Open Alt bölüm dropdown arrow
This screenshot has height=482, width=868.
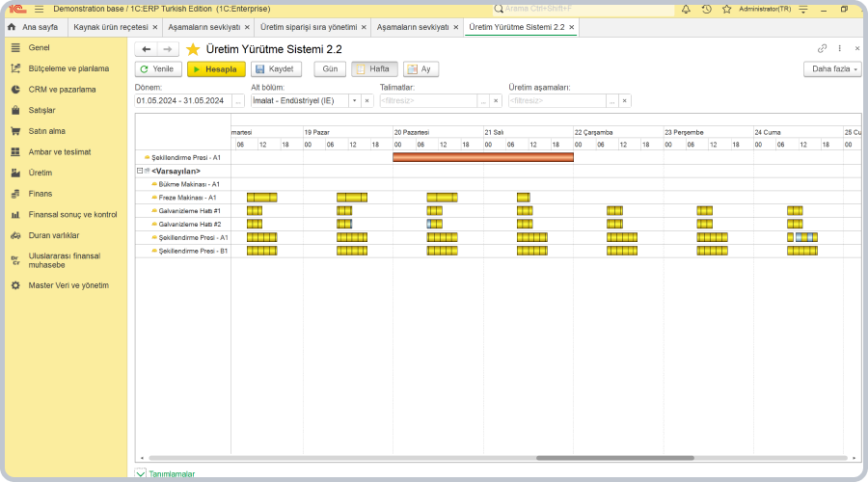tap(354, 100)
